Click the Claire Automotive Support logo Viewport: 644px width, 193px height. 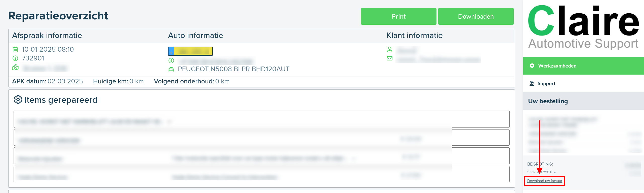tap(583, 27)
